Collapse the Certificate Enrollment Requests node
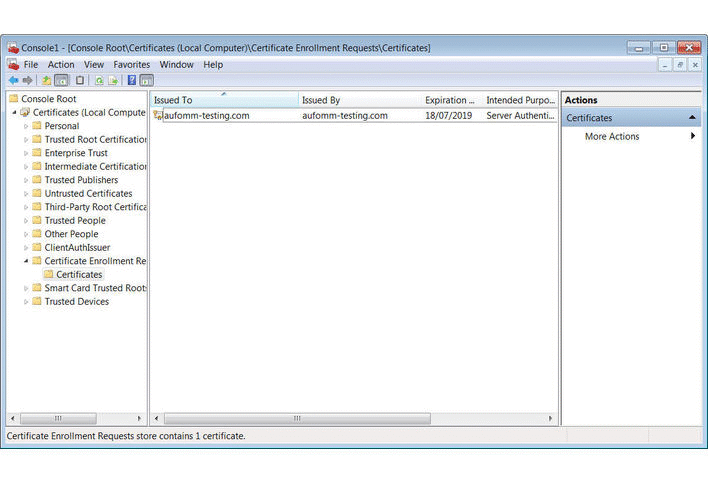 click(x=26, y=261)
